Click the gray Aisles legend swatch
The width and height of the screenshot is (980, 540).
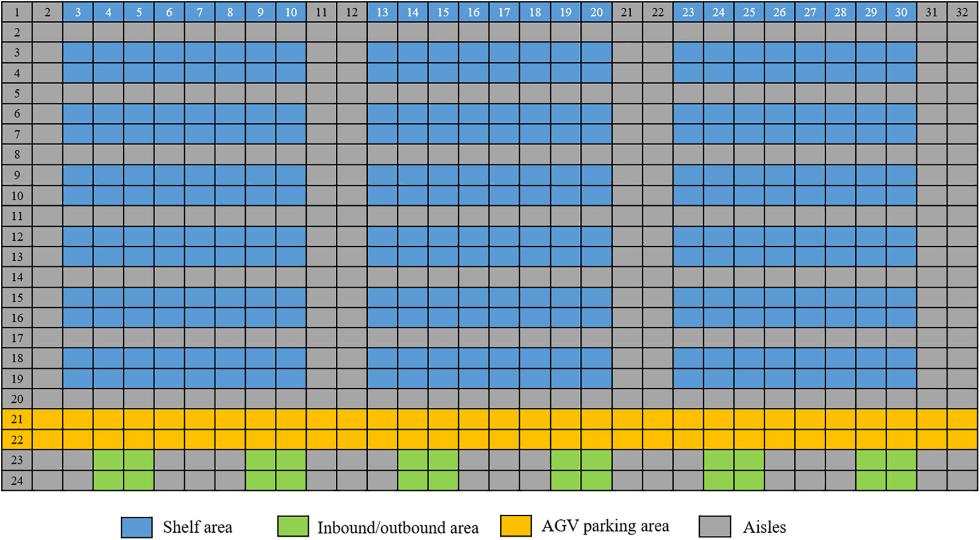click(x=715, y=527)
